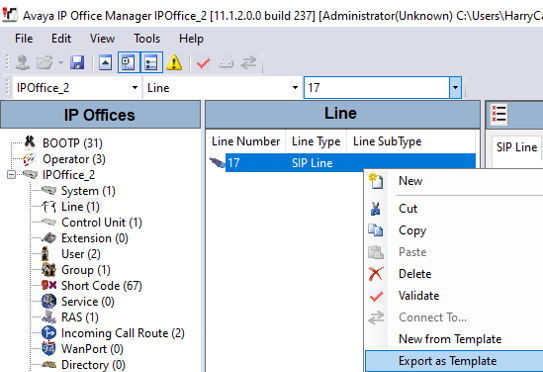
Task: Save configuration with the floppy disk icon
Action: point(77,63)
